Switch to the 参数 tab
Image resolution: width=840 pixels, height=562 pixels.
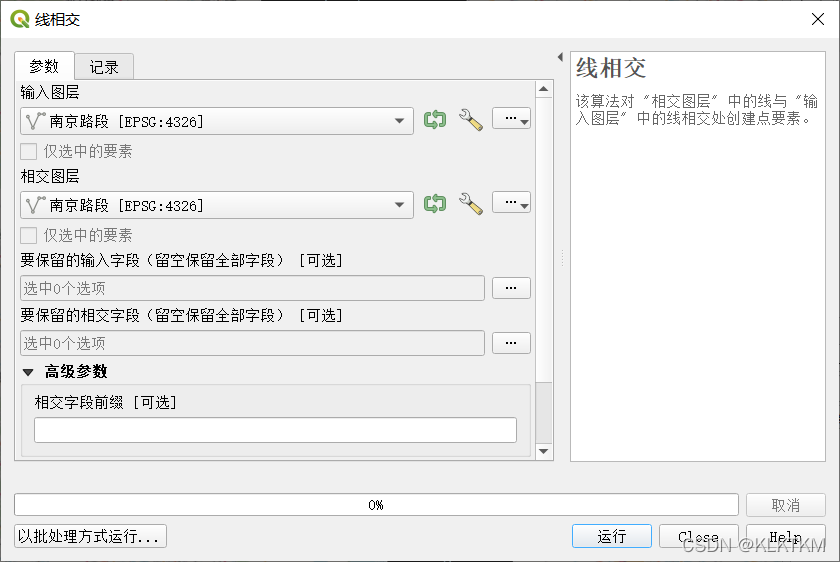pos(44,66)
